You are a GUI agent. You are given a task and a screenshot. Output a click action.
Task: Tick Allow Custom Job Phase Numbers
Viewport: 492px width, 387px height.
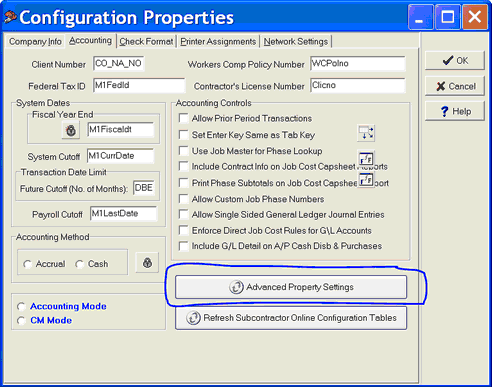184,199
